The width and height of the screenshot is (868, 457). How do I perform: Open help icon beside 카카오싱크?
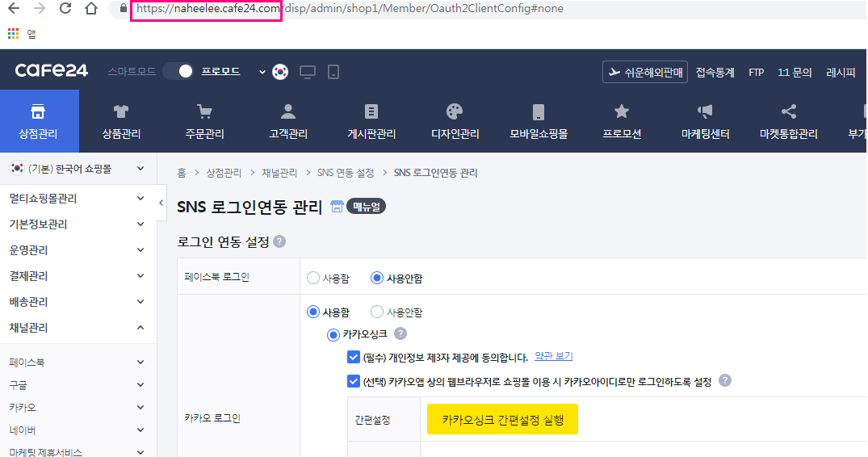click(x=400, y=333)
